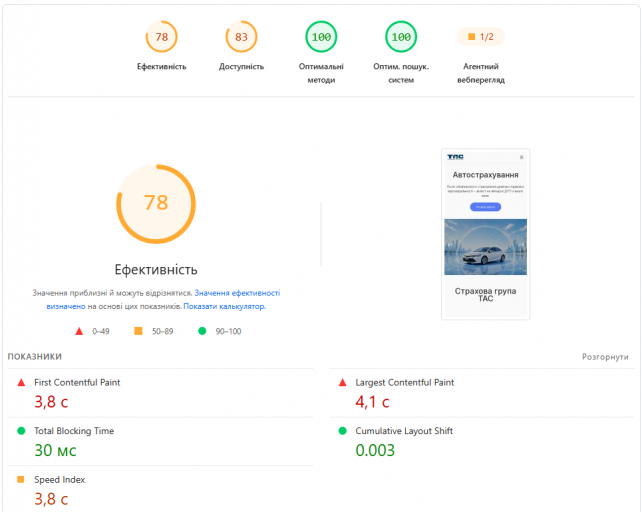
Task: Click the 'Total Blocking Time' metric title
Action: (74, 431)
